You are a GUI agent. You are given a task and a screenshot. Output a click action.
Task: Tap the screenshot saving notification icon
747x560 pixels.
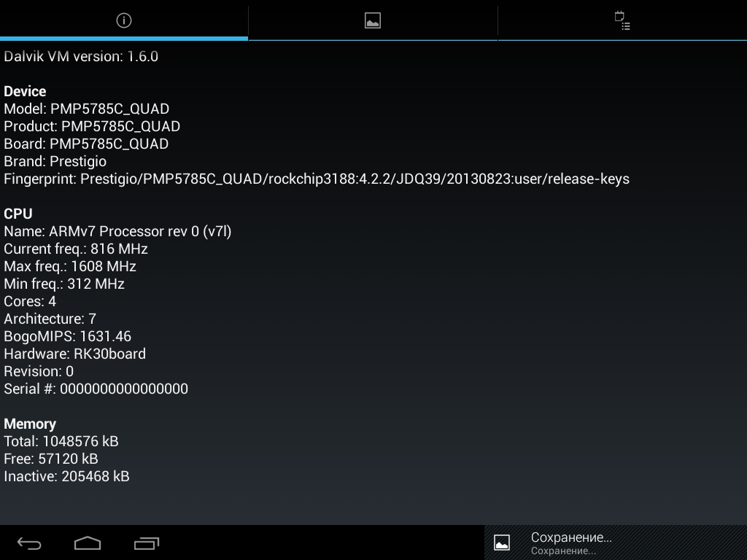pos(502,542)
